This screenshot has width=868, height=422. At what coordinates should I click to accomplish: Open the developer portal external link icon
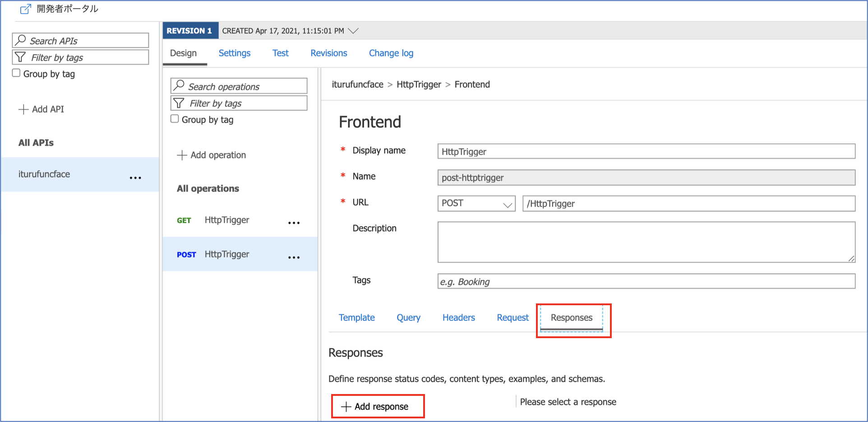click(26, 9)
